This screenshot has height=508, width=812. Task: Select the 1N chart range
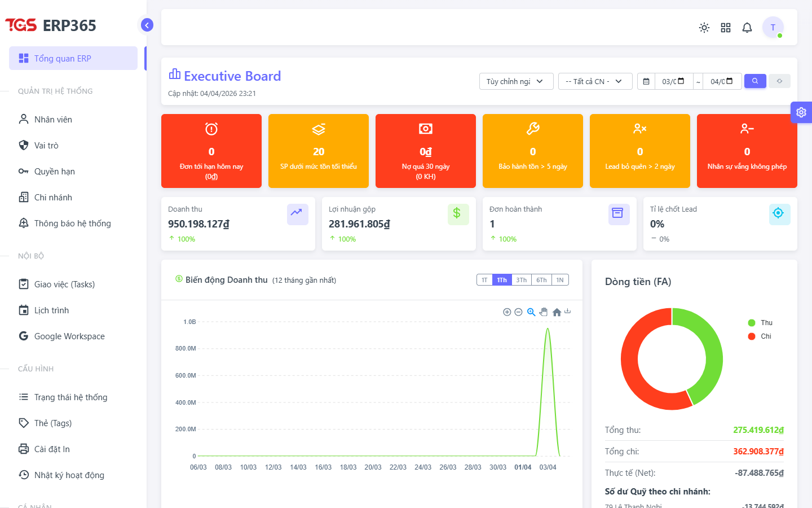(560, 280)
